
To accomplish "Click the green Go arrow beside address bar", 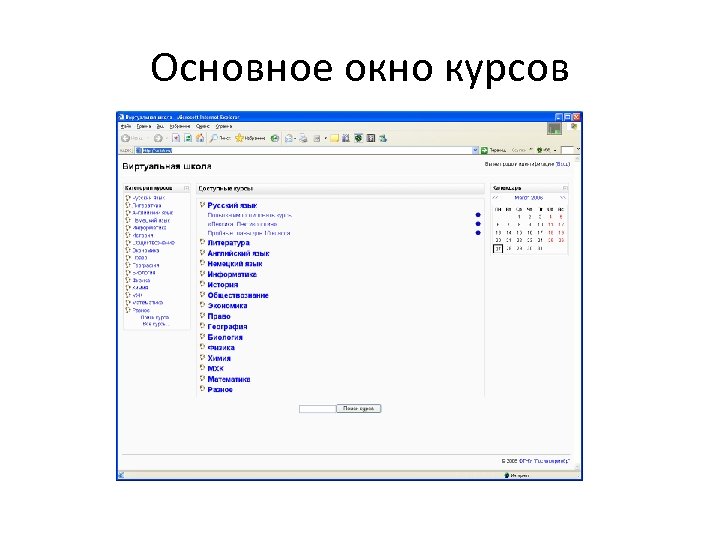I will (x=484, y=150).
